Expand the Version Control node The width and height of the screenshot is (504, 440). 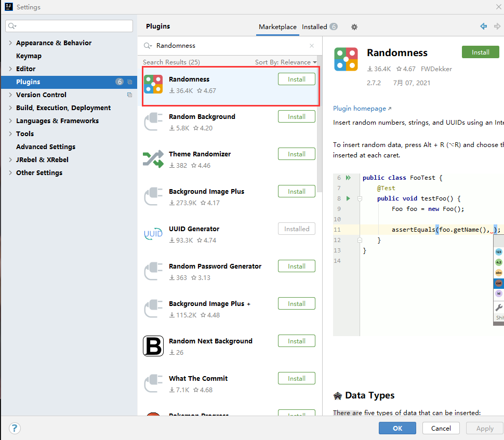10,95
